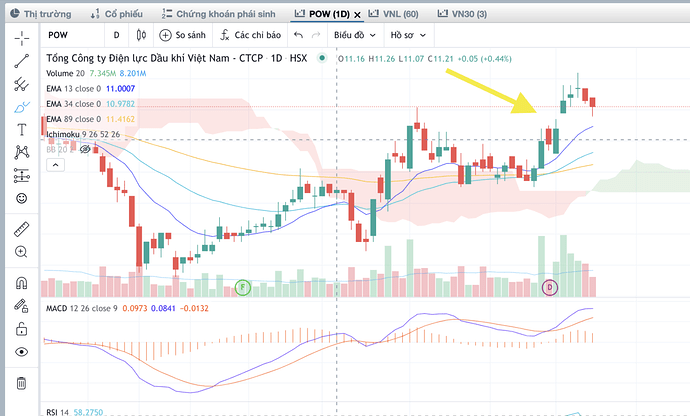Click the EMA 13 value 11.0007
The image size is (690, 416).
pyautogui.click(x=121, y=88)
